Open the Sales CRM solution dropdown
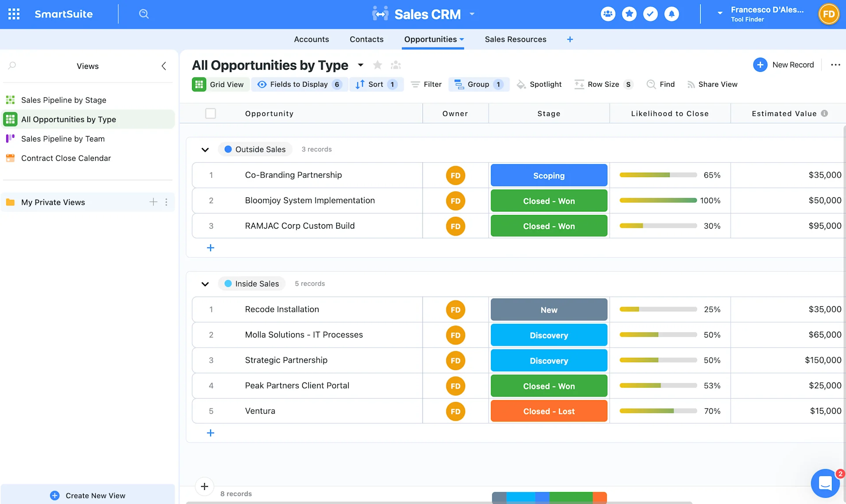The image size is (846, 504). (471, 14)
